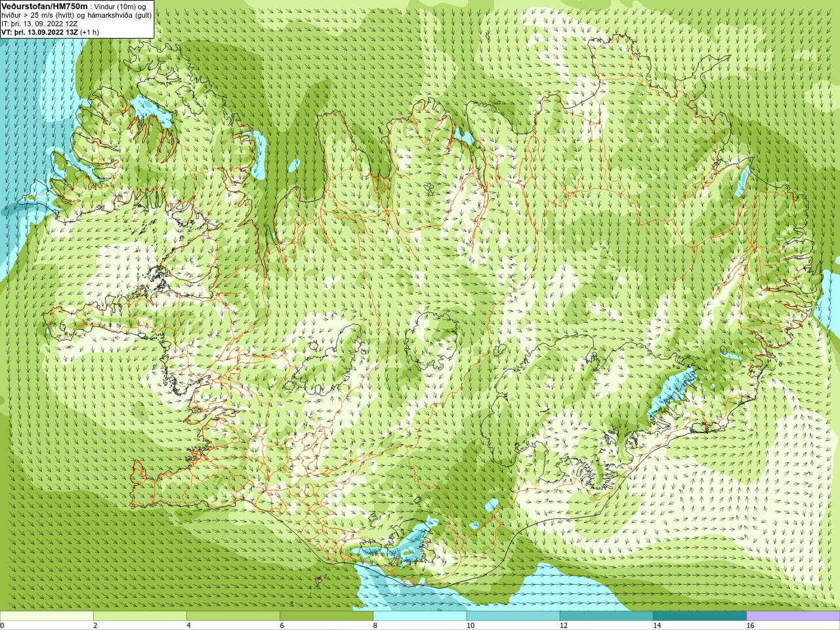Select the dark teal 14–16 m/s legend swatch

(700, 616)
